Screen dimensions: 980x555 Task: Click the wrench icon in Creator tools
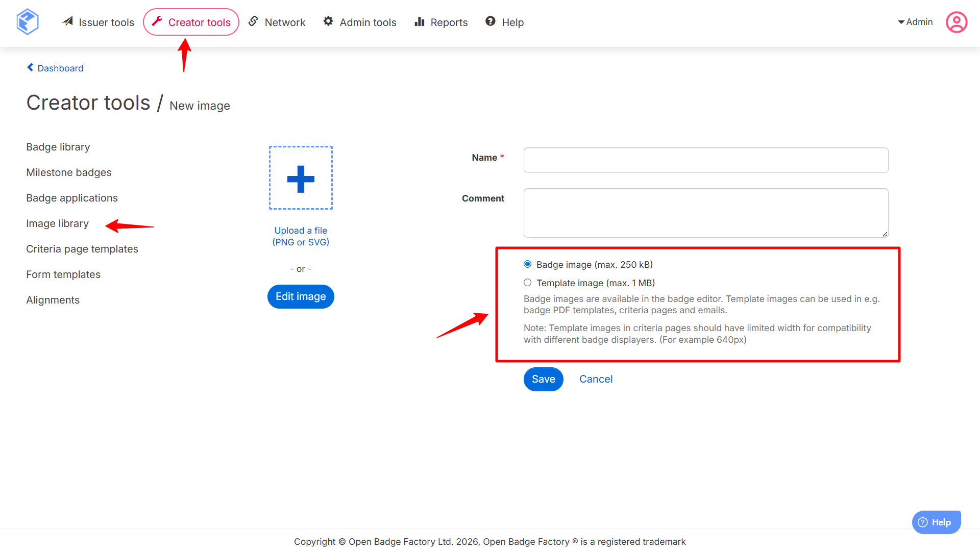(157, 21)
